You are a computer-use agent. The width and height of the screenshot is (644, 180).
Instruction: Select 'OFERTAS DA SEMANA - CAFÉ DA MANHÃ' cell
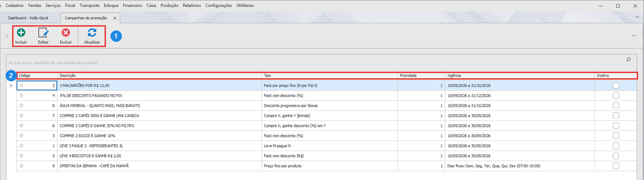(159, 166)
